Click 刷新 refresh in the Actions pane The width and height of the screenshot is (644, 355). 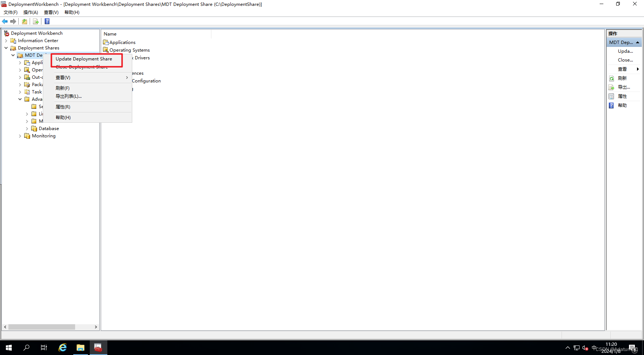(x=622, y=78)
